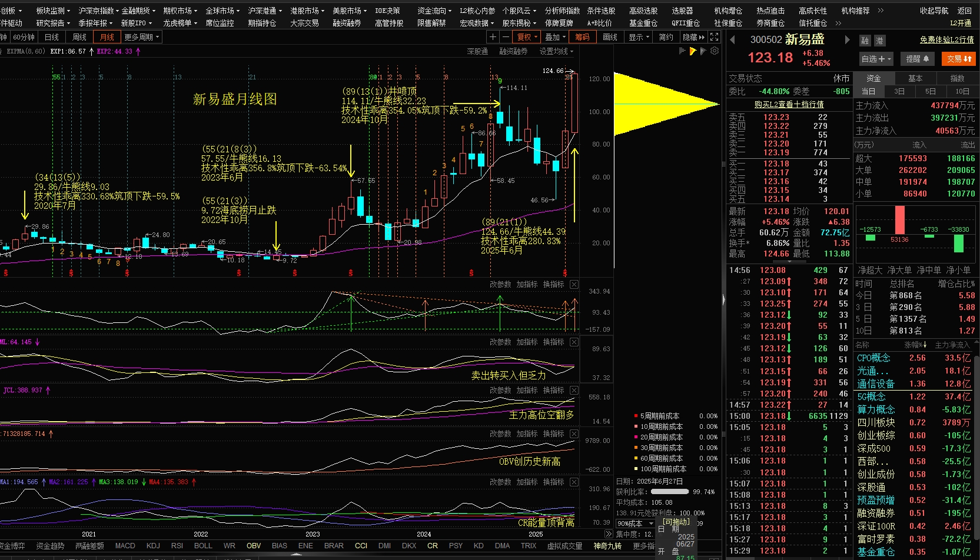
Task: Expand 全球市场 menu
Action: [x=222, y=11]
